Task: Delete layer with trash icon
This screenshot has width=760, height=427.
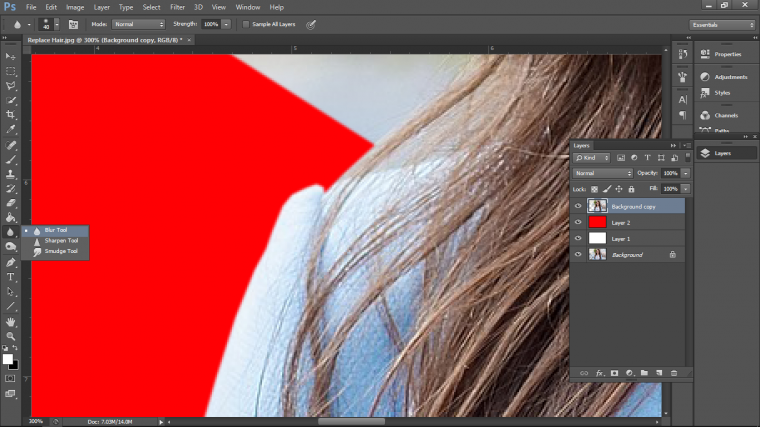Action: [x=674, y=373]
